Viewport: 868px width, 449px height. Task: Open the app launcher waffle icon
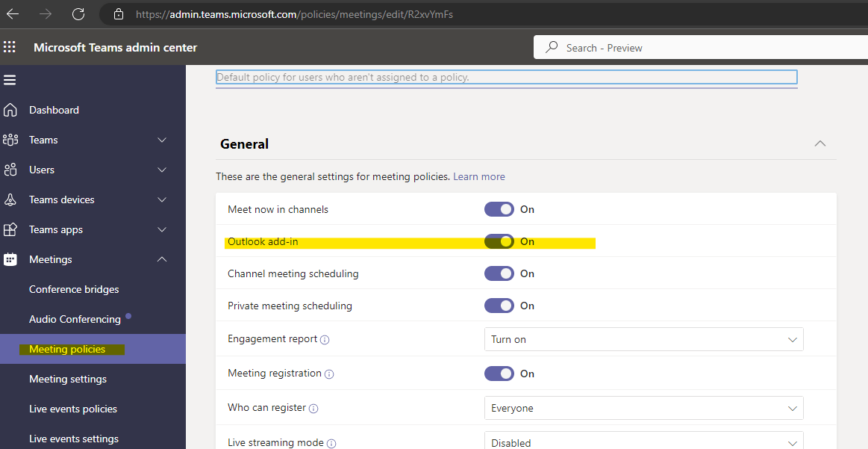tap(10, 47)
